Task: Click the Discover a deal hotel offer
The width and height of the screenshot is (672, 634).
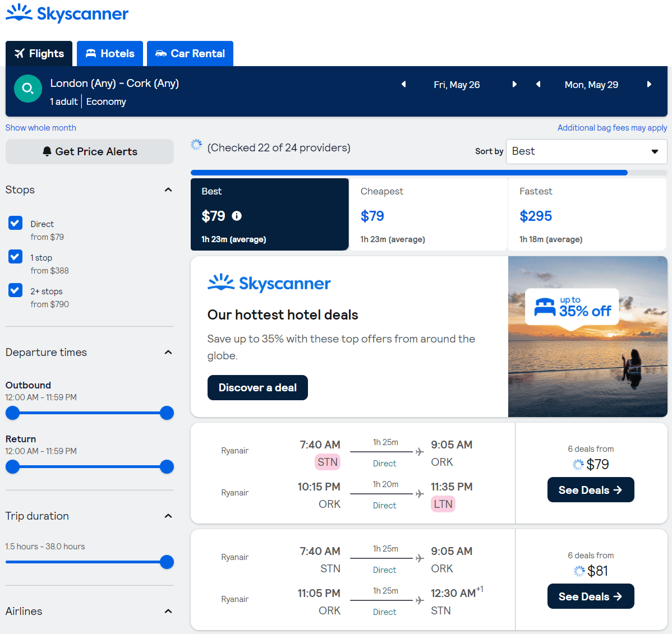Action: 257,387
